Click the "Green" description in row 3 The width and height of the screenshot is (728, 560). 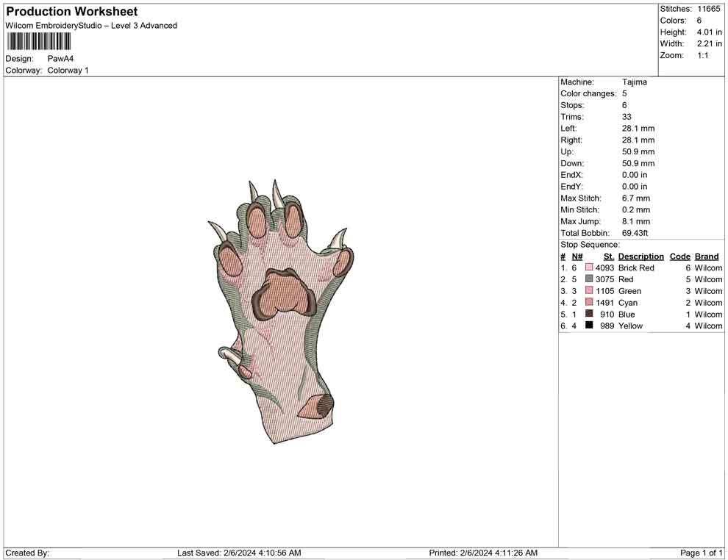coord(629,291)
